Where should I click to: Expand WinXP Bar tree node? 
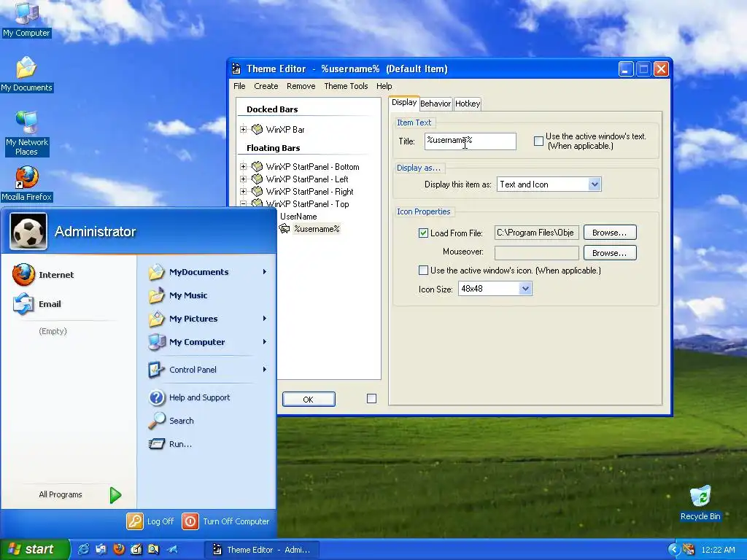pyautogui.click(x=243, y=130)
